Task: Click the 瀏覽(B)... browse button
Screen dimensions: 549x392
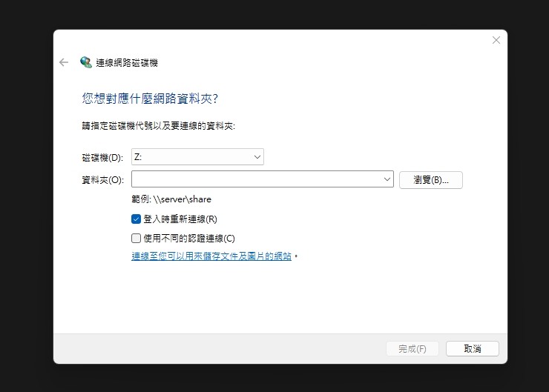Action: 430,180
